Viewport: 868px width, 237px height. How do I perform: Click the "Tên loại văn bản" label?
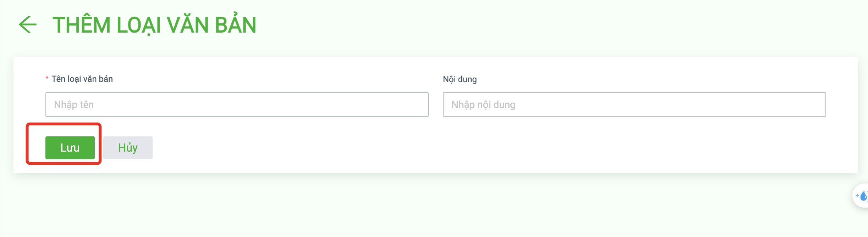click(x=82, y=79)
